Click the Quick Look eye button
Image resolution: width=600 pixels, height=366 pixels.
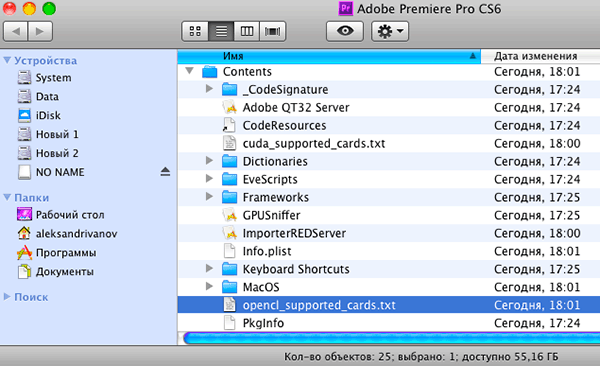click(345, 31)
